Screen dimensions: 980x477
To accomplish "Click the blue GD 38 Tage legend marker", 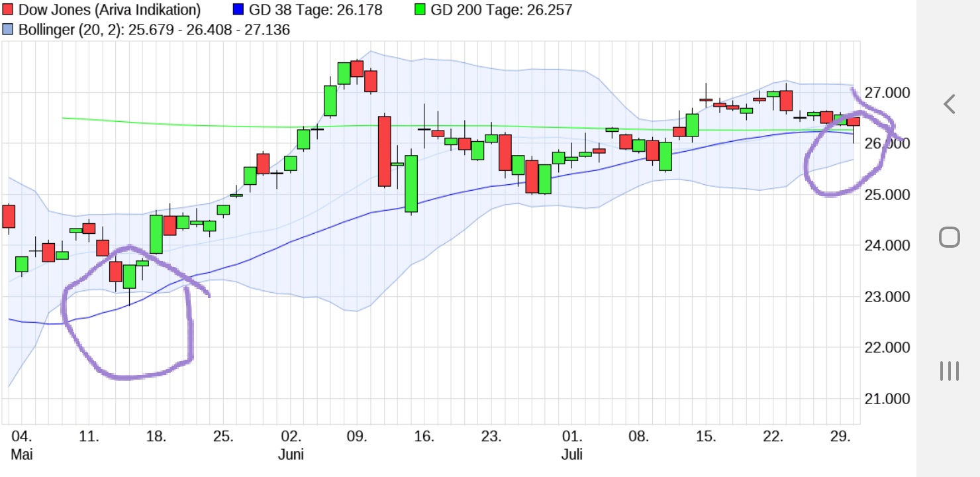I will click(240, 10).
